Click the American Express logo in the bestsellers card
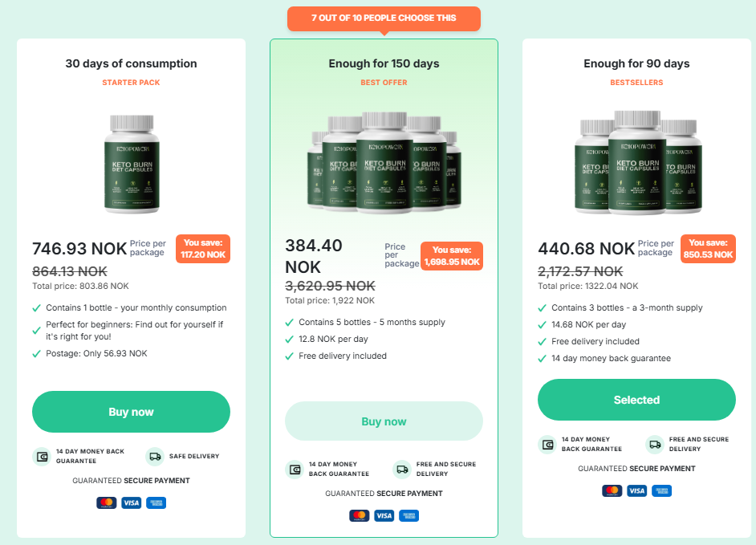The height and width of the screenshot is (545, 756). (662, 490)
